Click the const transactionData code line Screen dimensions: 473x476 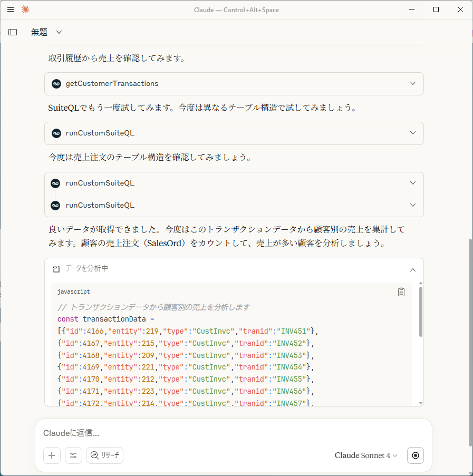tap(106, 319)
